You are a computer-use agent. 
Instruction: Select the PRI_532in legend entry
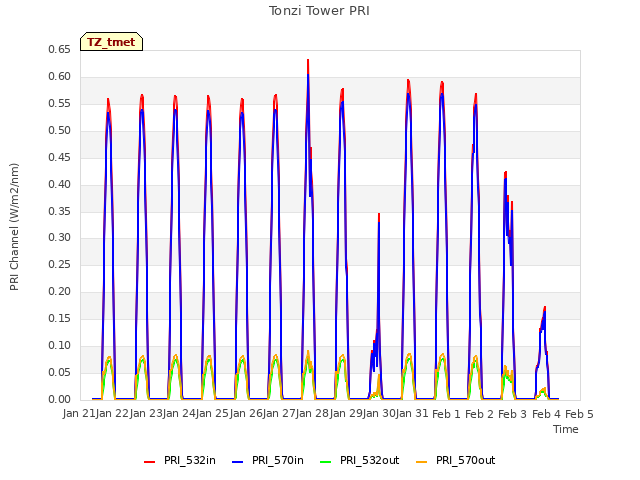180,460
